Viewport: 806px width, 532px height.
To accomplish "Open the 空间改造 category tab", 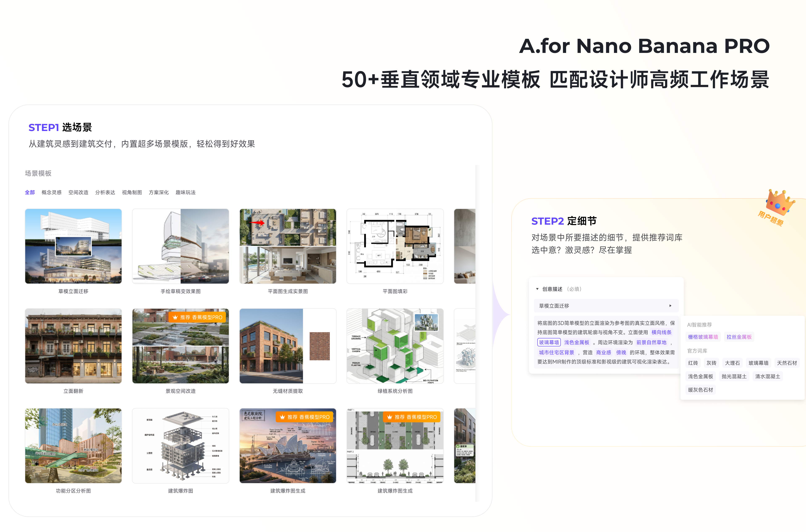I will point(78,192).
